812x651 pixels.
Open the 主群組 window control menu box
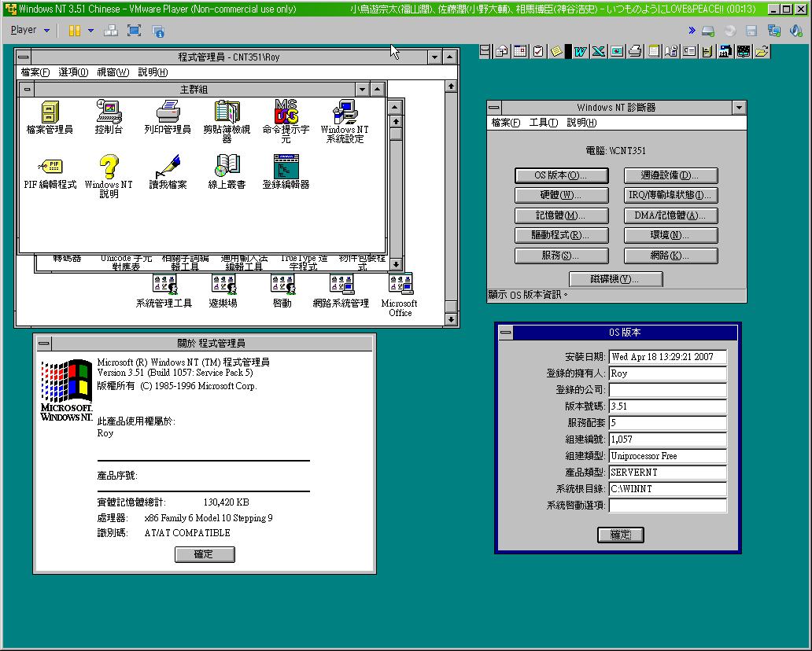(28, 89)
